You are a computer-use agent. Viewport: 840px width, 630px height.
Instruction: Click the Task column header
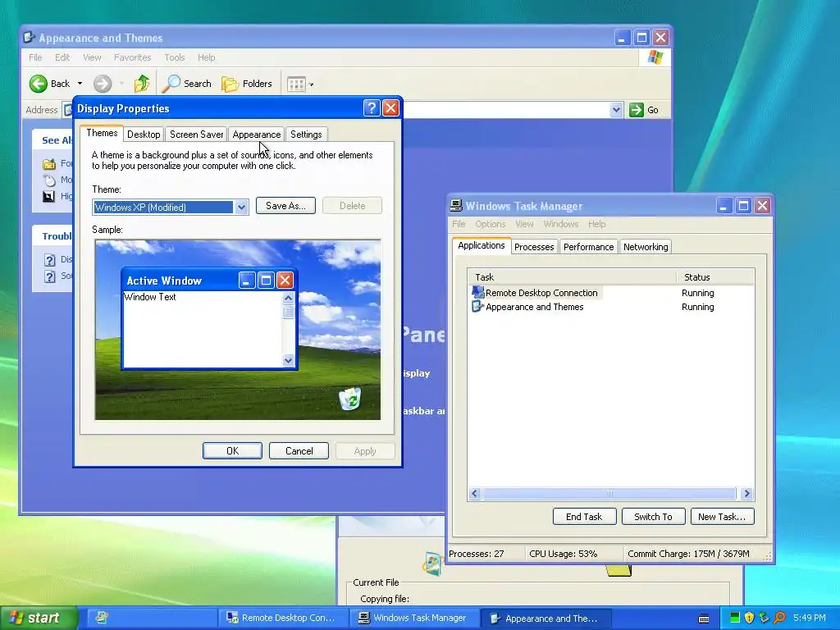click(572, 277)
